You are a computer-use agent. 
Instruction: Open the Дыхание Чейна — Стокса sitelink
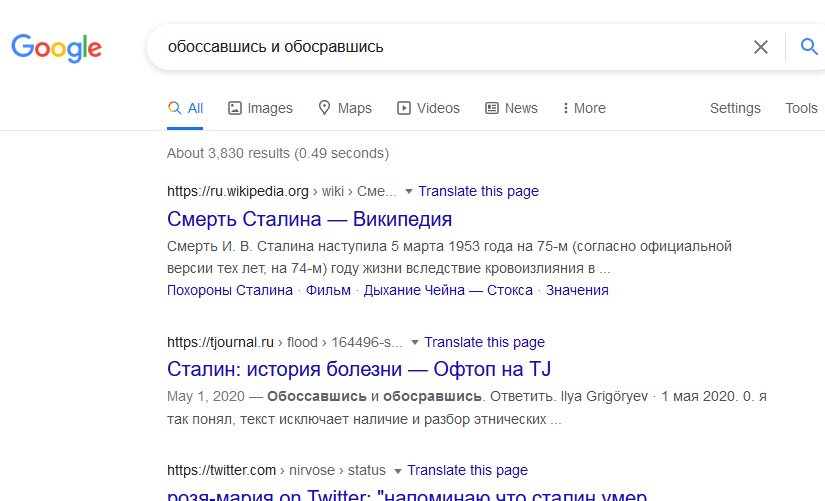point(448,290)
